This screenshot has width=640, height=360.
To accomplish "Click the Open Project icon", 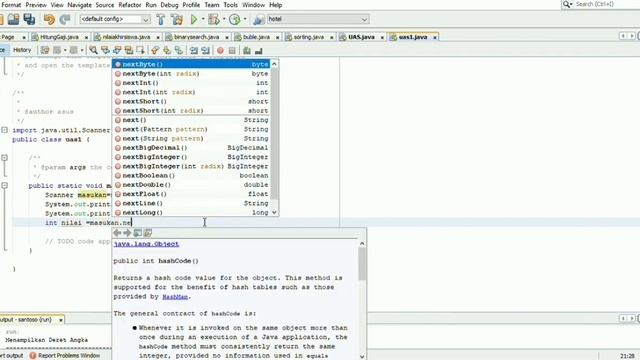I will 13,19.
